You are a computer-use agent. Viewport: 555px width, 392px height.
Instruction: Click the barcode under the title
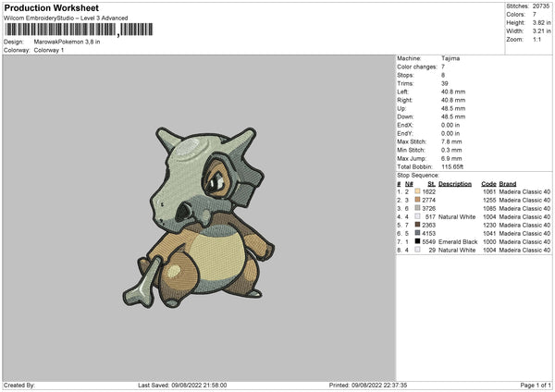tap(79, 30)
